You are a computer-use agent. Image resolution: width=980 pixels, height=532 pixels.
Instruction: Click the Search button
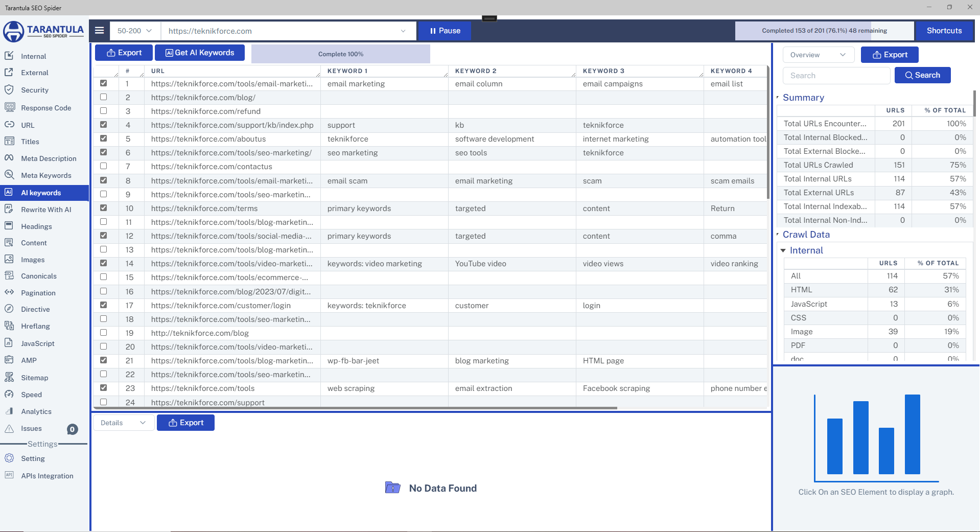click(x=922, y=75)
